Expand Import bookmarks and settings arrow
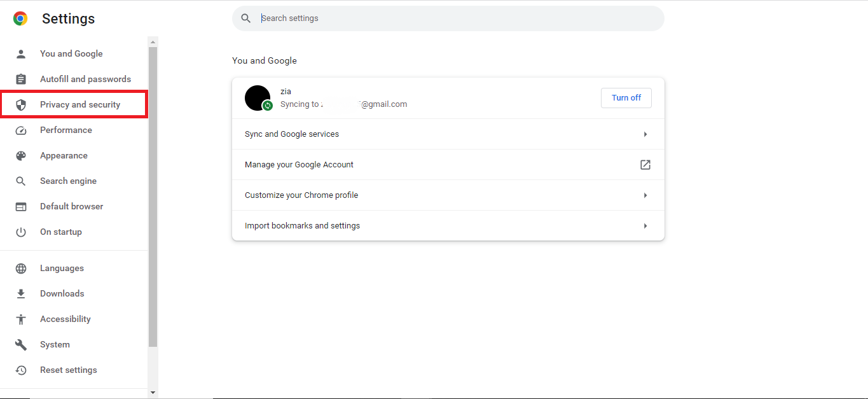868x399 pixels. pyautogui.click(x=645, y=226)
